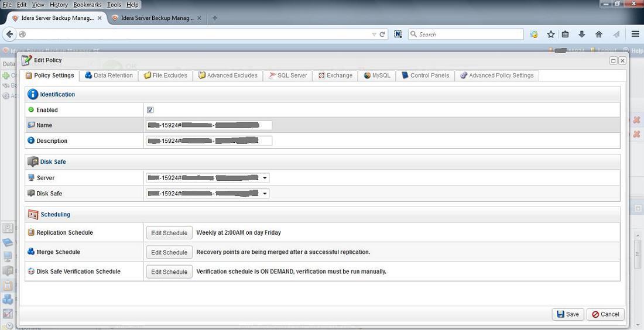Click the Disk Safe row icon
Viewport: 644px width, 330px height.
[31, 193]
